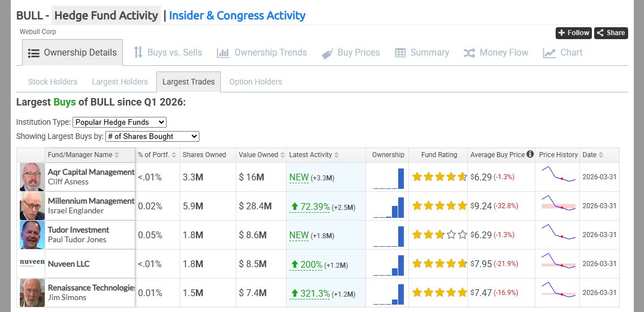Open Renaissance Technologies fund link
The image size is (644, 312).
[91, 287]
